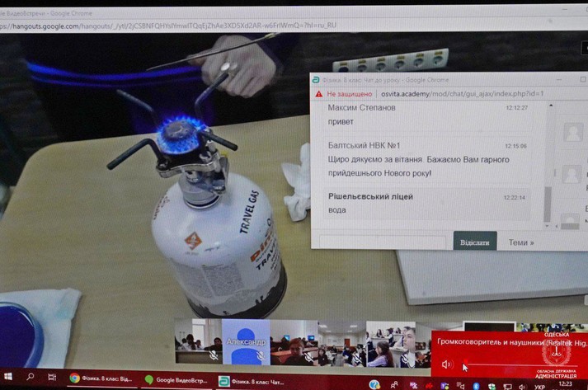This screenshot has width=588, height=390.
Task: Click the taskbar search magnifier icon
Action: click(31, 377)
